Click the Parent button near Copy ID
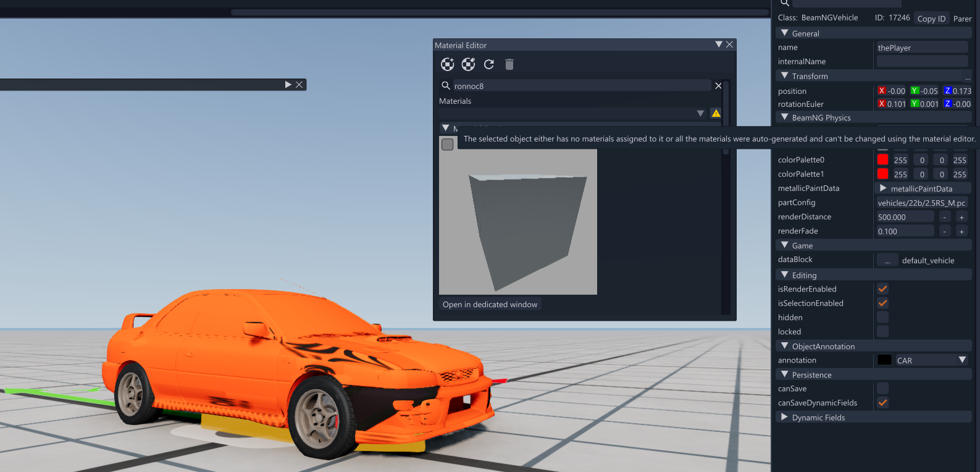This screenshot has height=472, width=980. [962, 19]
